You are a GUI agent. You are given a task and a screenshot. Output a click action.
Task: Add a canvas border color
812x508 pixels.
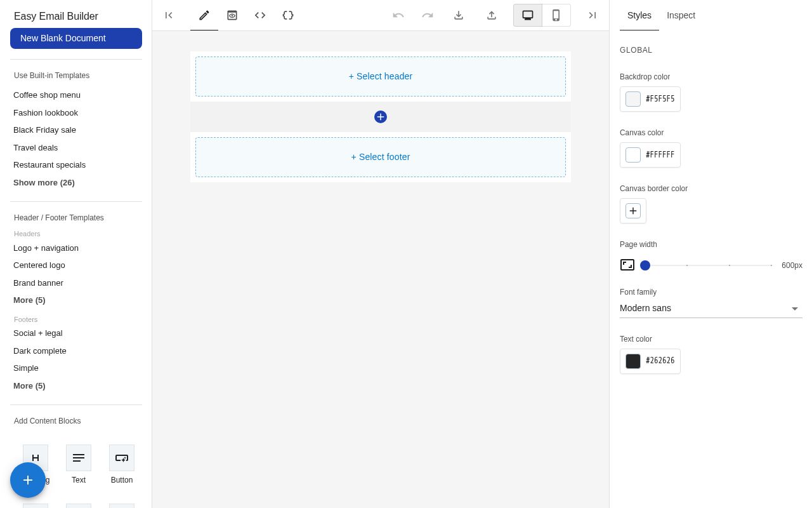pyautogui.click(x=633, y=211)
